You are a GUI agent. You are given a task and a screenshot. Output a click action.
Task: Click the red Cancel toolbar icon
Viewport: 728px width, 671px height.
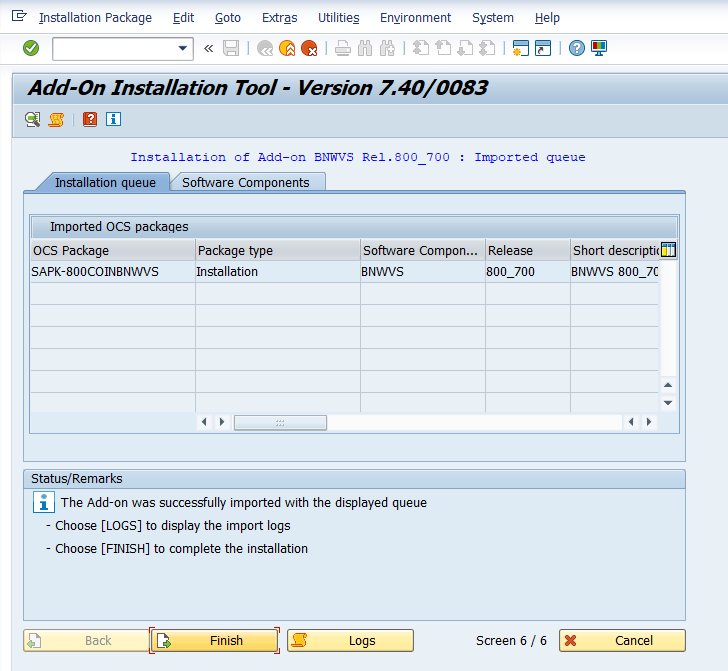point(309,48)
